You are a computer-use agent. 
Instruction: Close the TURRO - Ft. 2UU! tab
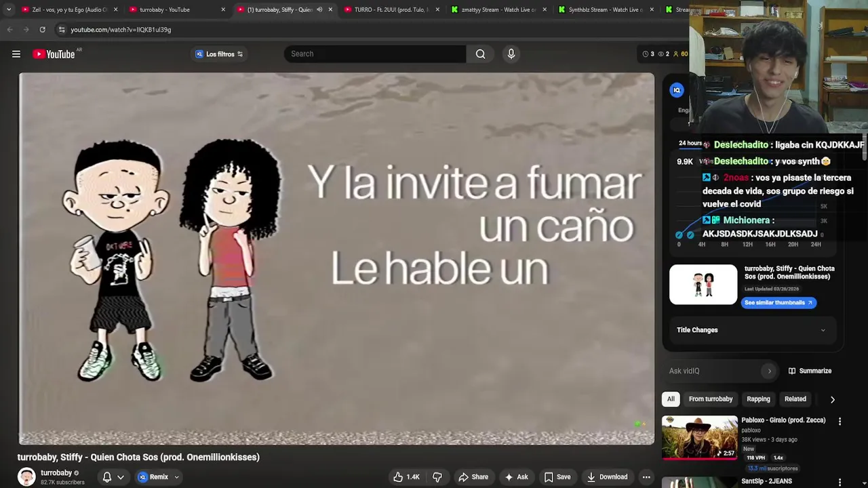tap(437, 9)
